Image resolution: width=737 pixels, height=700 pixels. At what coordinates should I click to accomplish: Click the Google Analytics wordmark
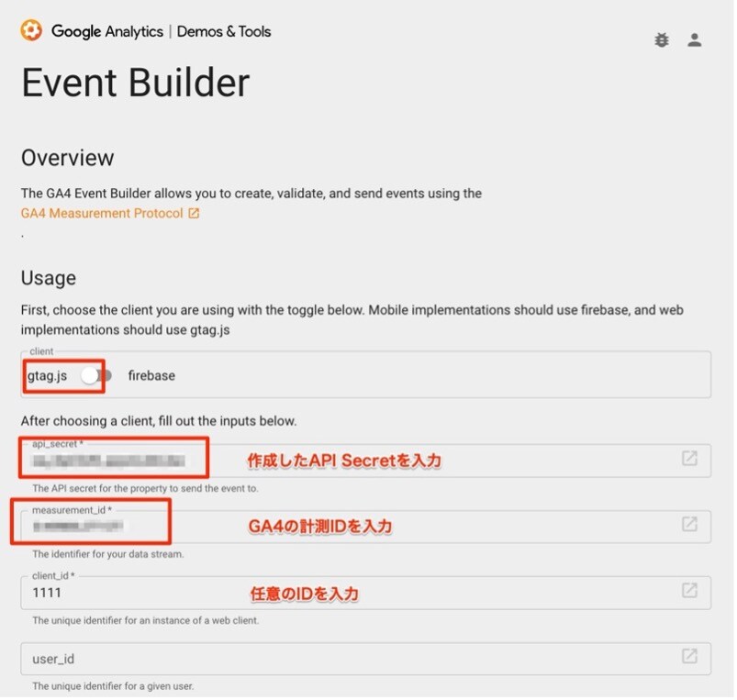click(x=106, y=32)
